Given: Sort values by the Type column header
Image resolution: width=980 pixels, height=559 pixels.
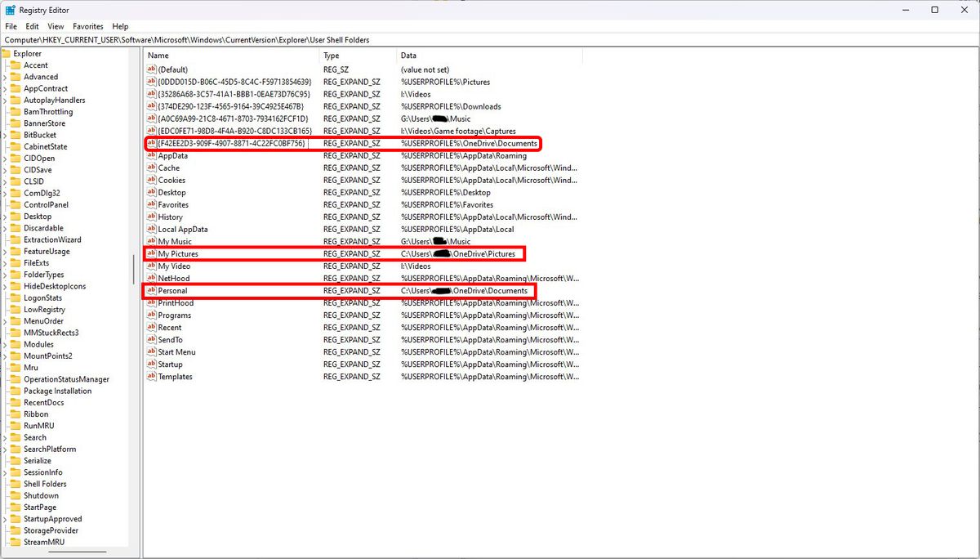Looking at the screenshot, I should pos(357,55).
